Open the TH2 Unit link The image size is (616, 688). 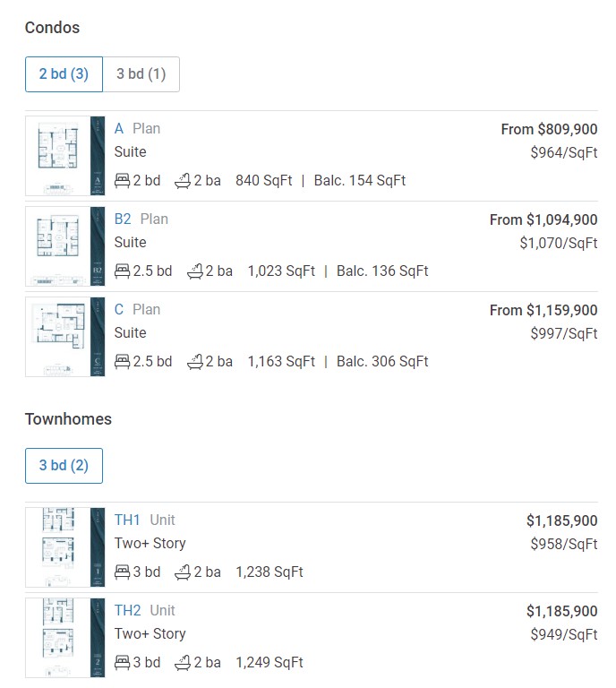tap(145, 610)
